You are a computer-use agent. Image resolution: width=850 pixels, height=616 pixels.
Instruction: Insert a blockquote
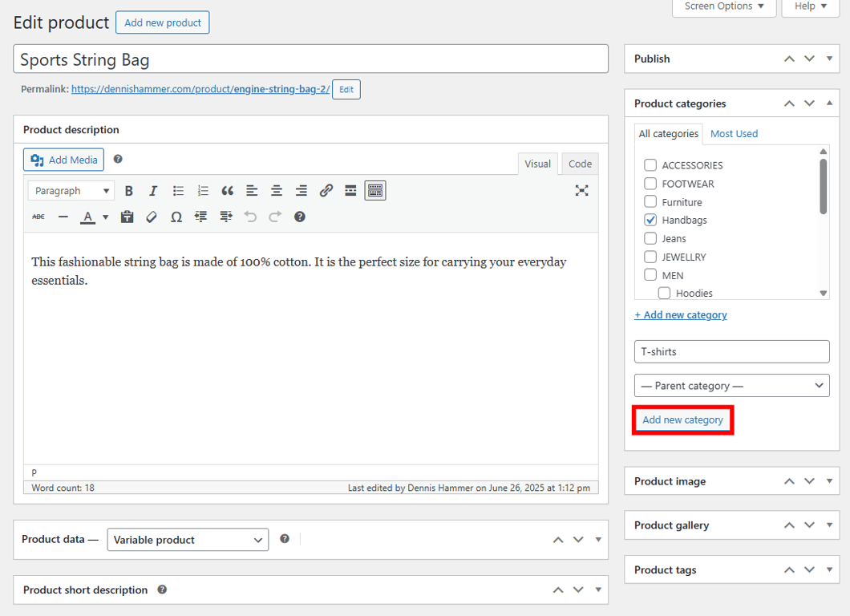click(x=227, y=190)
